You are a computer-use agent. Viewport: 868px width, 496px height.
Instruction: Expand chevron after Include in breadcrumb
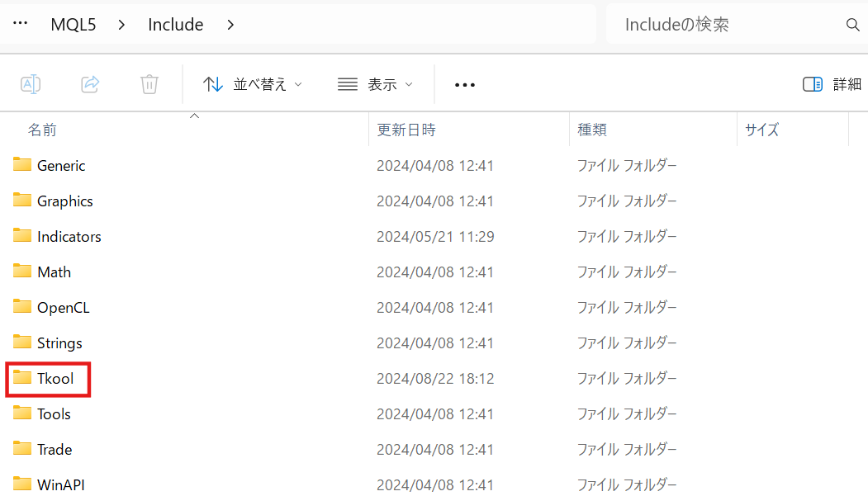coord(230,25)
